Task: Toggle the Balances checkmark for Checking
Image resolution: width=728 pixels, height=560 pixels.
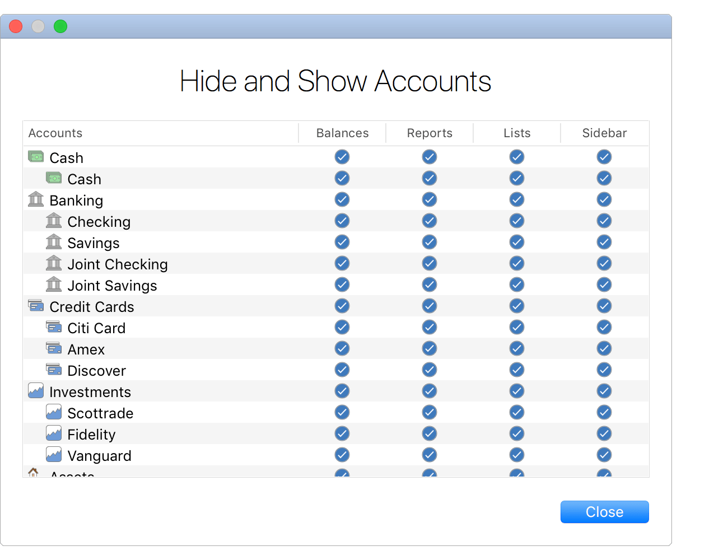Action: [342, 221]
